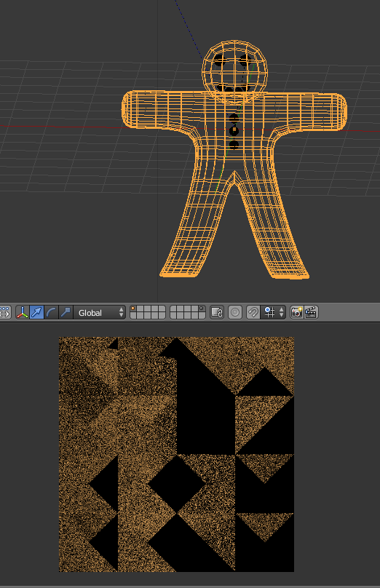Click the up-down arrows on Global selector
Screen dimensions: 380x588
[x=121, y=312]
